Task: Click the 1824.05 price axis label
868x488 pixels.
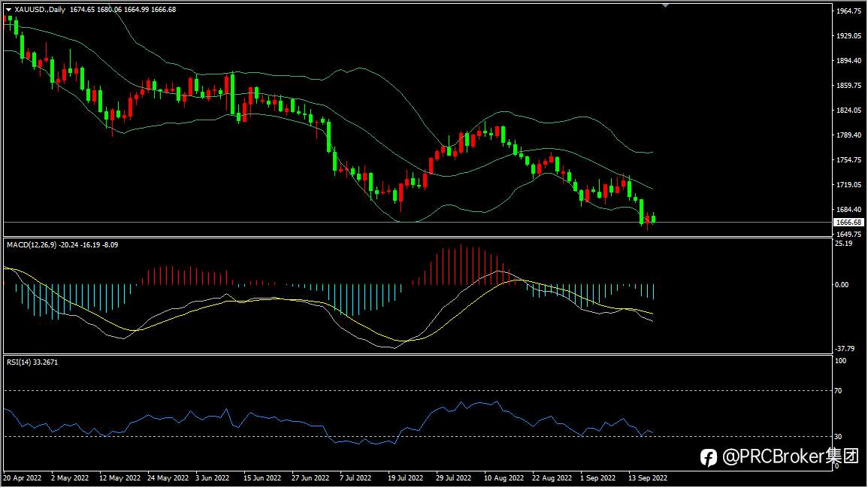Action: pos(848,111)
